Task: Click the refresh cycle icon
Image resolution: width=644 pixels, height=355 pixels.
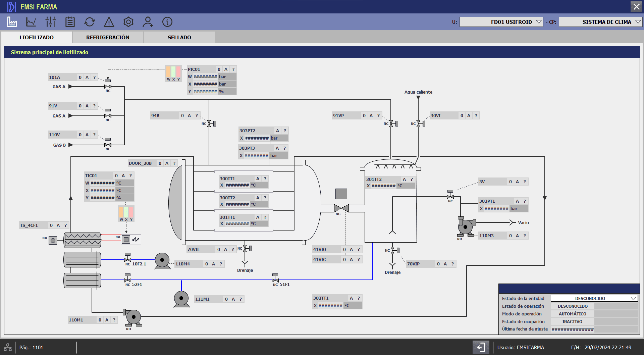Action: [90, 22]
